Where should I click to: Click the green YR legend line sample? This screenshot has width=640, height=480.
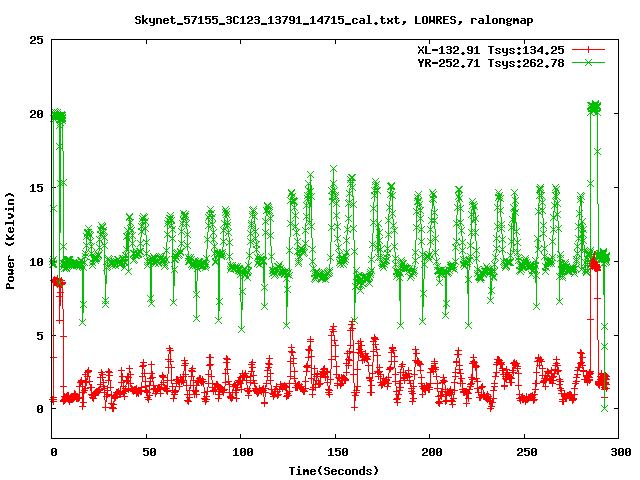(588, 63)
